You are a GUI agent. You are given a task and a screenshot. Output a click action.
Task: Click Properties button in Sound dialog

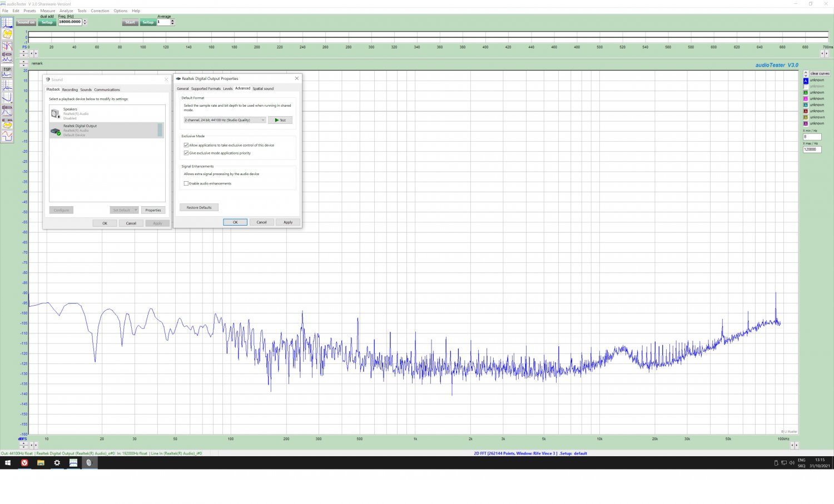[x=153, y=210]
